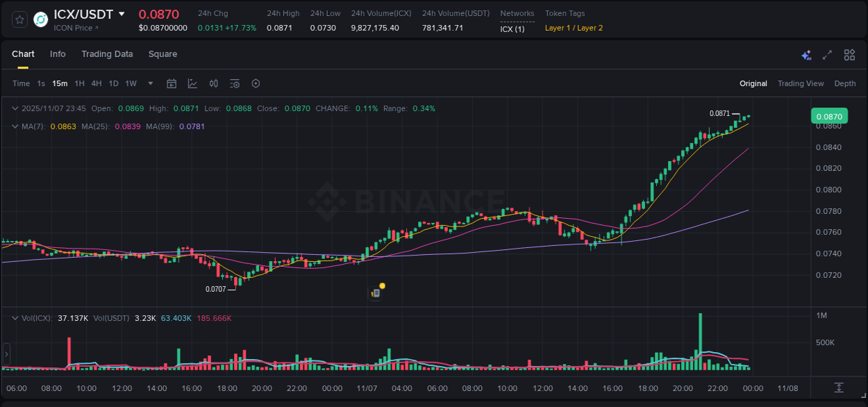Collapse the volume panel chevron
The height and width of the screenshot is (407, 868).
point(15,317)
